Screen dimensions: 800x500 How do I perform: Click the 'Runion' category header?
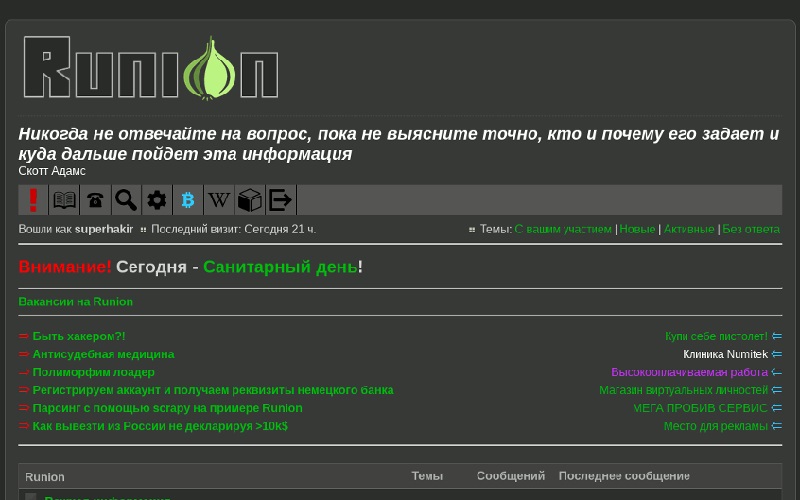tap(45, 477)
